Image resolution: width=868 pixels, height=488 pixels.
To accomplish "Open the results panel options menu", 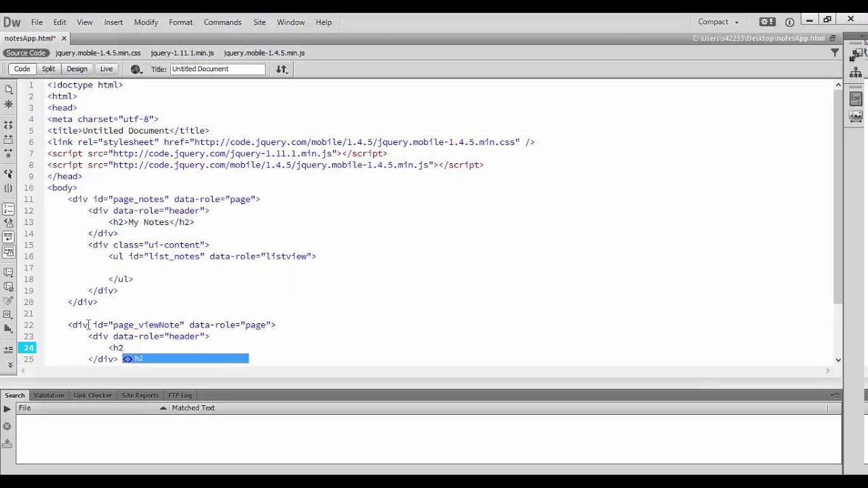I will coord(835,395).
